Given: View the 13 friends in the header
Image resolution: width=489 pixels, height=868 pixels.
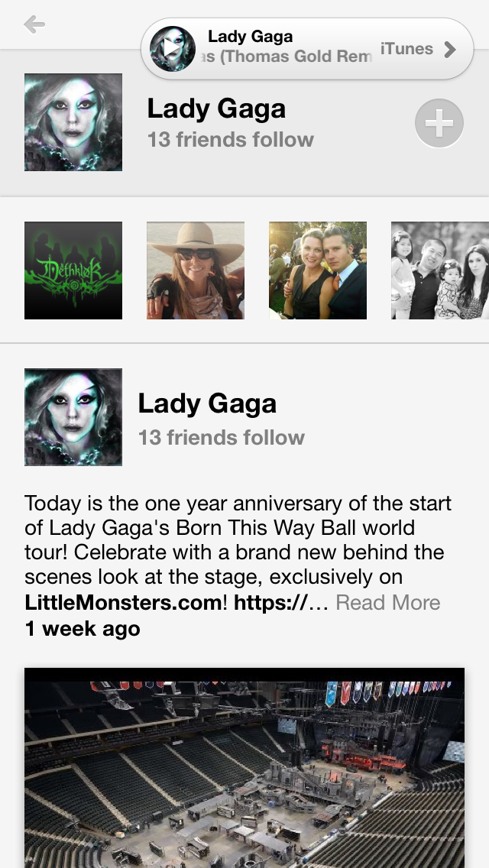Looking at the screenshot, I should [x=230, y=140].
